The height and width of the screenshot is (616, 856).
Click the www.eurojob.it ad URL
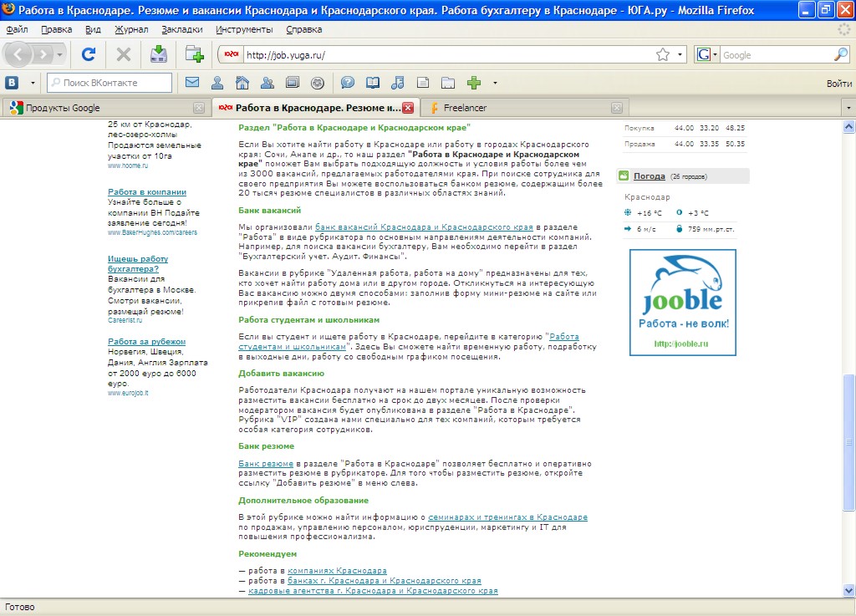pyautogui.click(x=128, y=393)
